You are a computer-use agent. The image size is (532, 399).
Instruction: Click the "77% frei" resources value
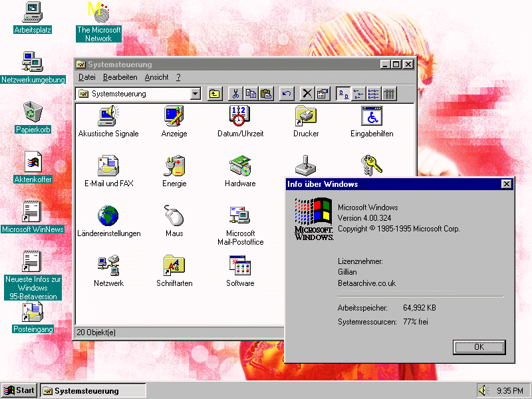point(415,322)
